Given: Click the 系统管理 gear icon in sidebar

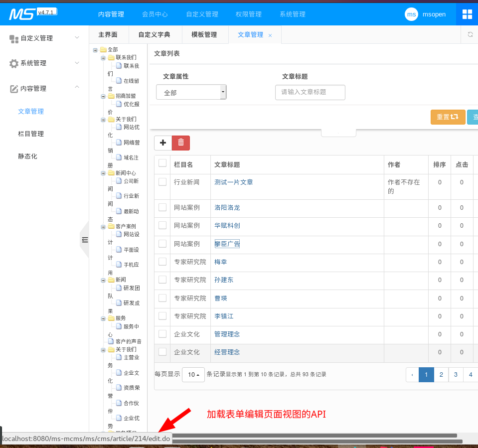Looking at the screenshot, I should (x=14, y=63).
